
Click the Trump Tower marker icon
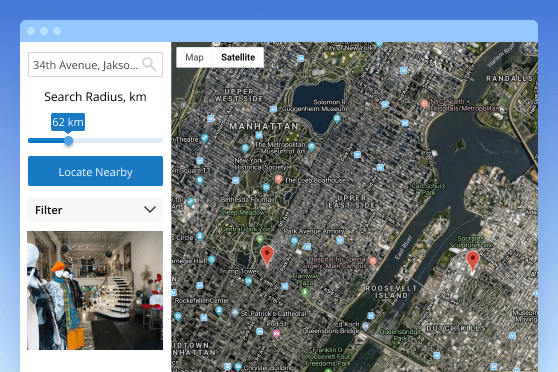click(248, 282)
